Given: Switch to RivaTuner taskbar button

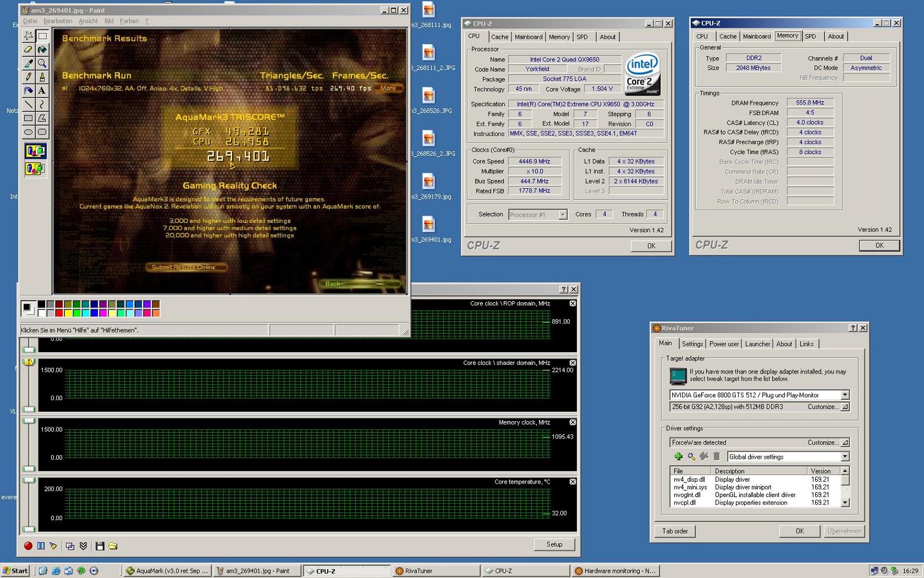Looking at the screenshot, I should 436,571.
